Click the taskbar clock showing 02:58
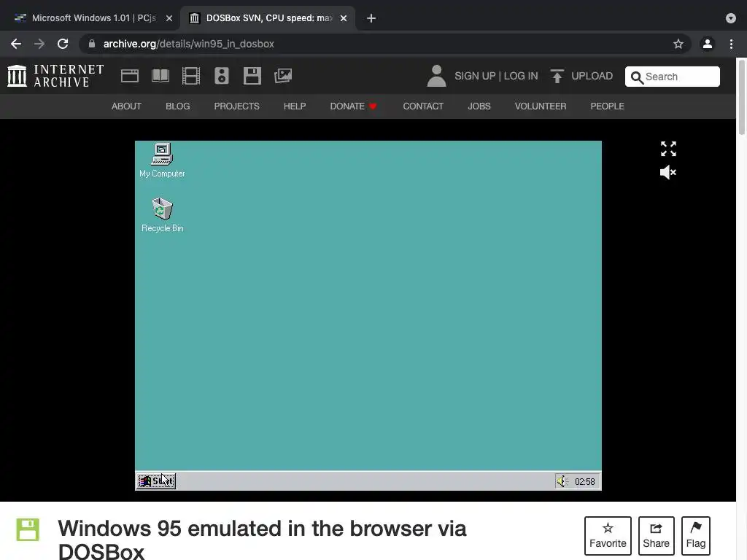The height and width of the screenshot is (560, 747). [584, 481]
